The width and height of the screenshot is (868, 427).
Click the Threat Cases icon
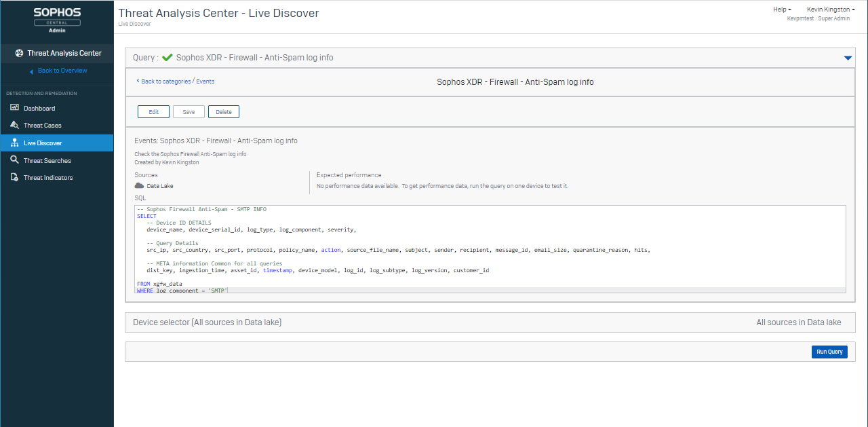[14, 125]
